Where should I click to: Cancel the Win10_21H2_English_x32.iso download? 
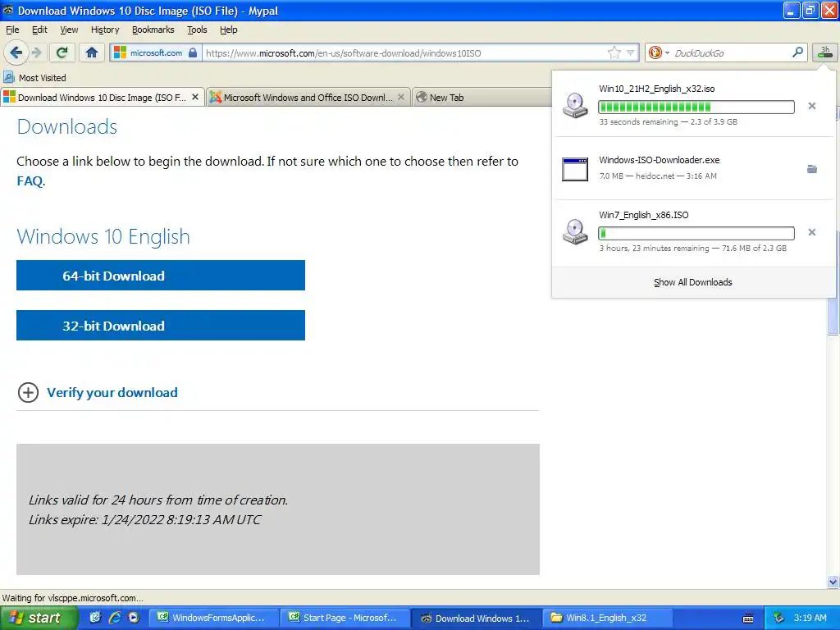pos(811,106)
